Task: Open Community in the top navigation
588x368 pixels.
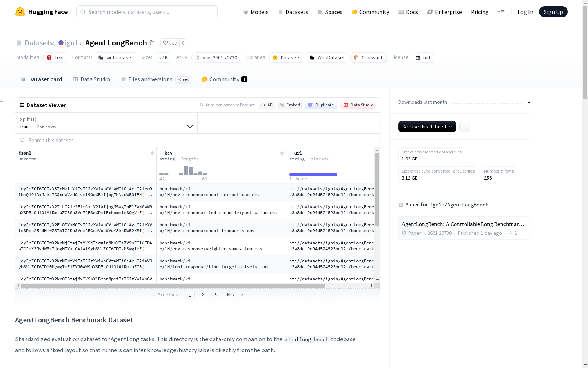Action: click(x=370, y=12)
